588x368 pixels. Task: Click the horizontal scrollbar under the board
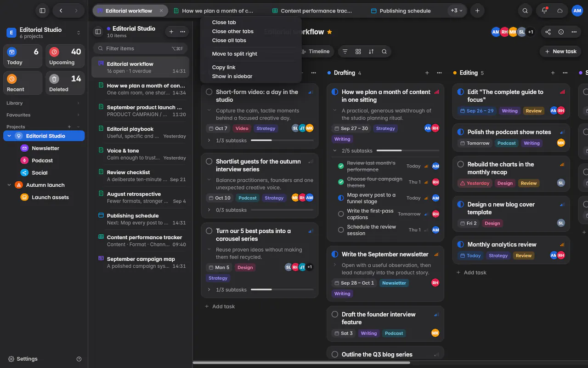(301, 362)
